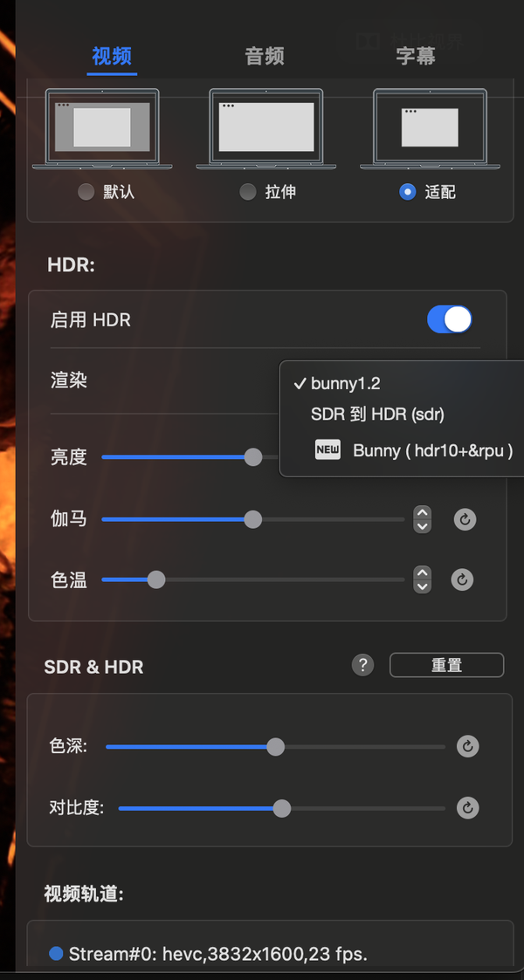Reset the 色深 slider with the circular arrow icon
This screenshot has height=980, width=524.
467,747
